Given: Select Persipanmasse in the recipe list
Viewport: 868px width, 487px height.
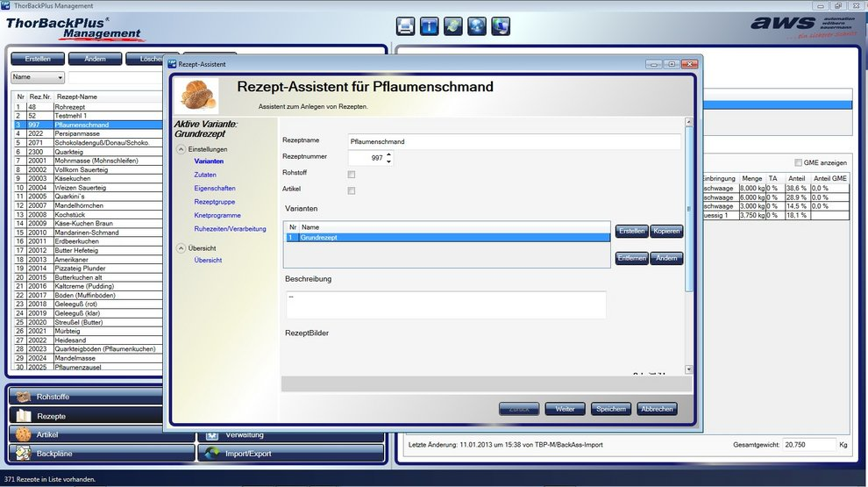Looking at the screenshot, I should click(x=88, y=133).
